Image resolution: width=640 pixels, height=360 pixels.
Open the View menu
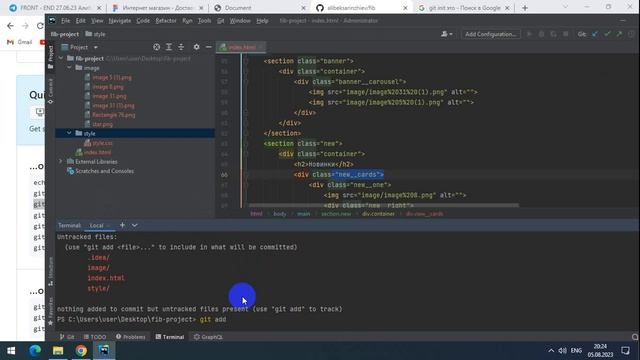tap(97, 20)
